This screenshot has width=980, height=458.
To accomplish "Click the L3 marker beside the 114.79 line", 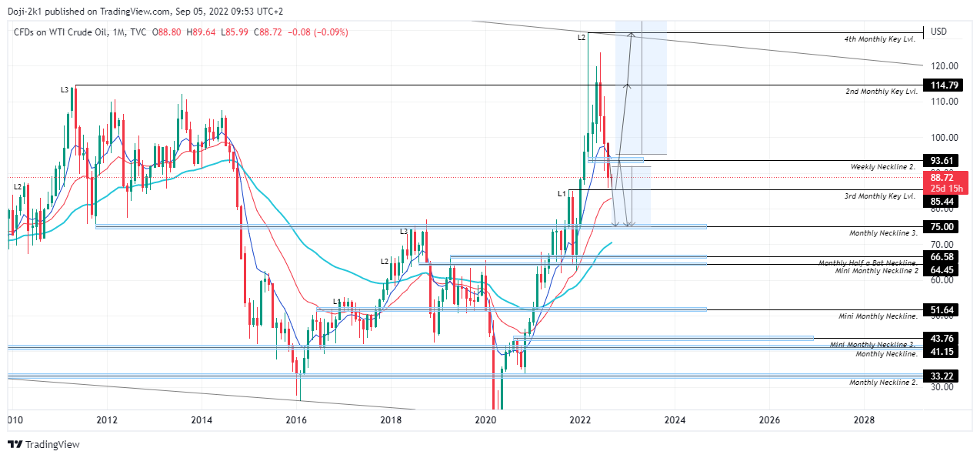I will (x=65, y=90).
